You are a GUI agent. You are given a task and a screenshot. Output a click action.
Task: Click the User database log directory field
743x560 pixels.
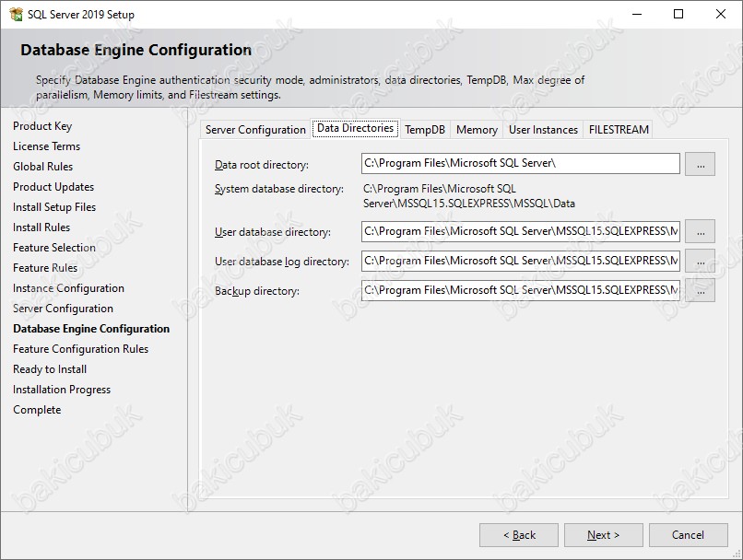click(x=520, y=262)
